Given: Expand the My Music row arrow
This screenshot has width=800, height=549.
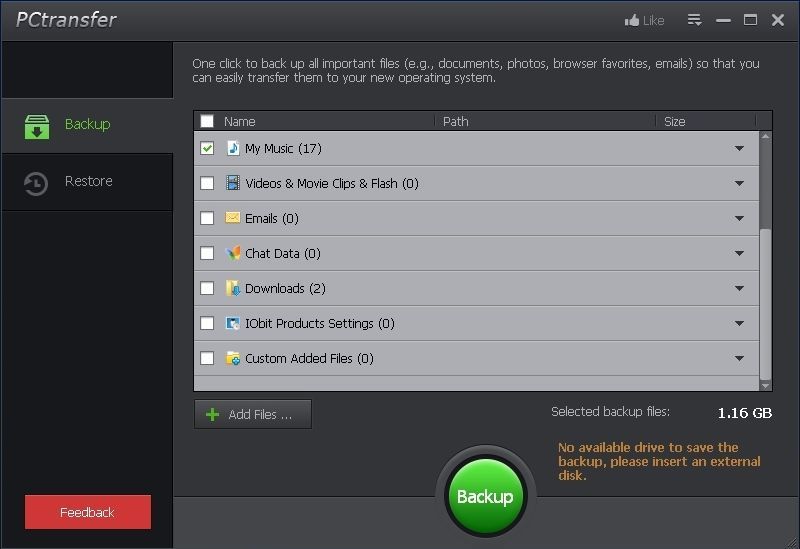Looking at the screenshot, I should [739, 148].
